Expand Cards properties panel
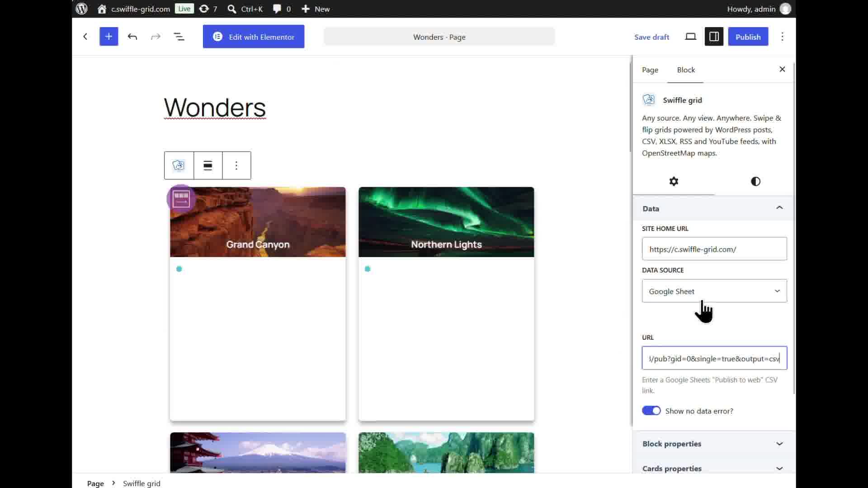Image resolution: width=868 pixels, height=488 pixels. 714,468
